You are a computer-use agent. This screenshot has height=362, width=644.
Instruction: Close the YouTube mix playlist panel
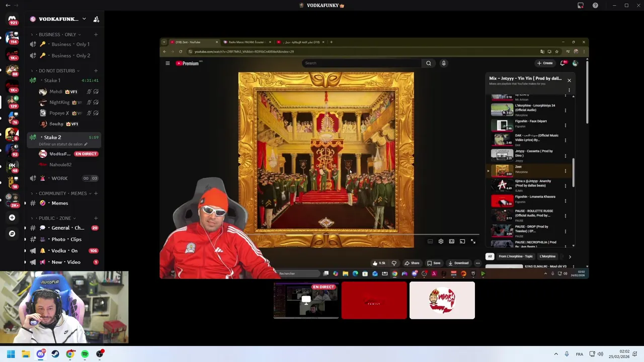[569, 80]
